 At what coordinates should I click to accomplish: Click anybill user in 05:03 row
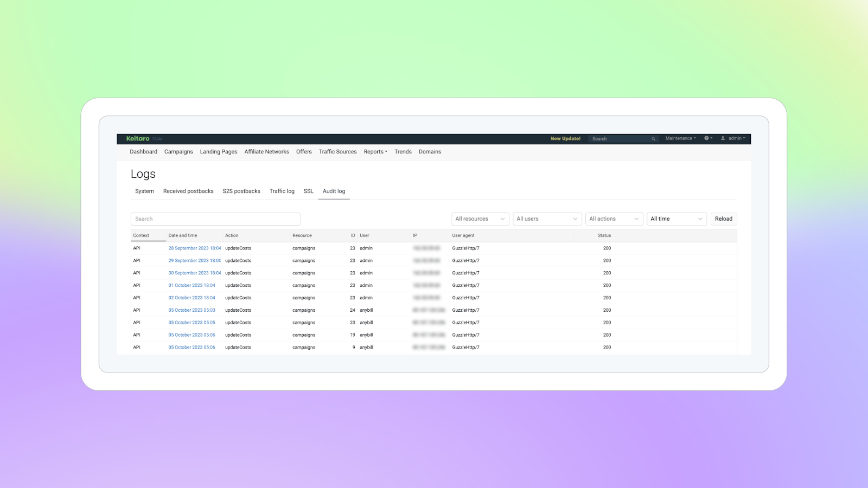(366, 310)
